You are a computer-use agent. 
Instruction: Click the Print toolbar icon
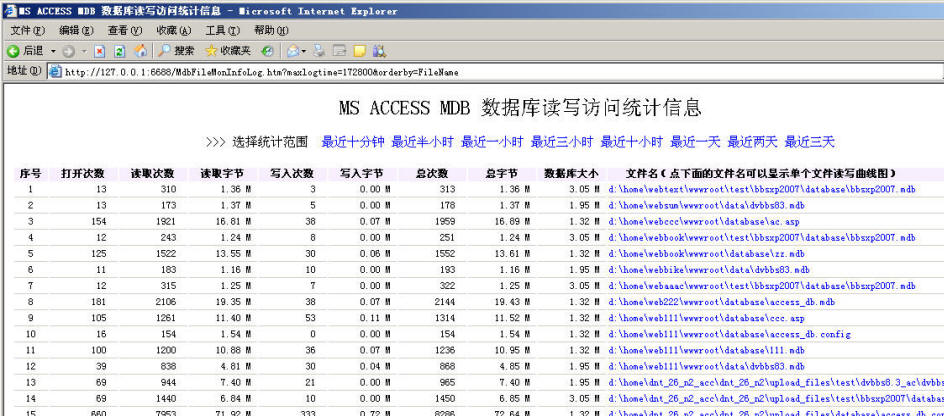tap(319, 51)
